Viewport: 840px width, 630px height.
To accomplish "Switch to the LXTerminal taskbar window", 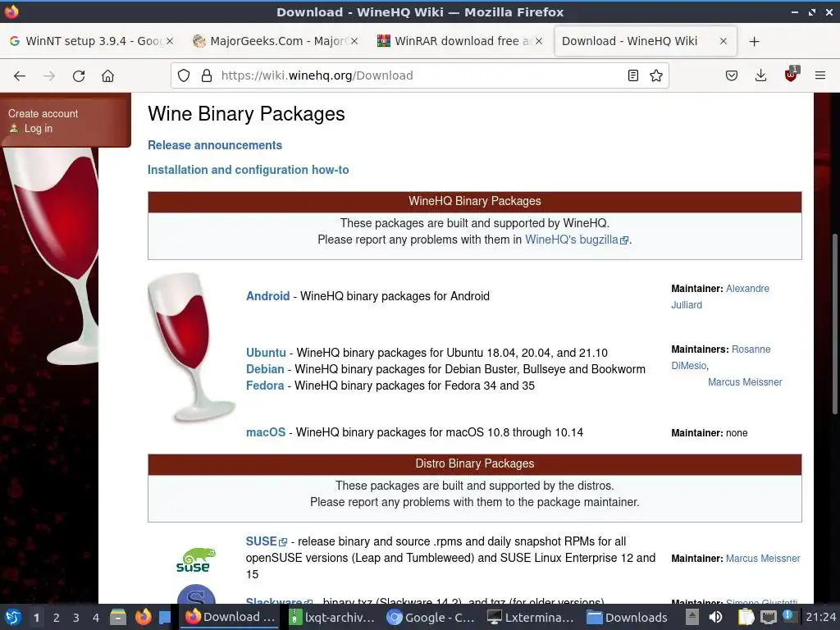I will click(x=531, y=617).
